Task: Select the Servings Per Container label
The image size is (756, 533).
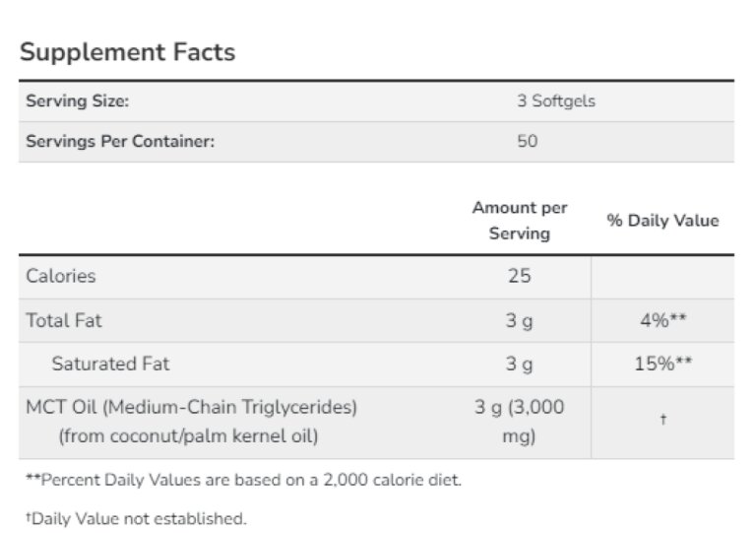Action: (120, 141)
